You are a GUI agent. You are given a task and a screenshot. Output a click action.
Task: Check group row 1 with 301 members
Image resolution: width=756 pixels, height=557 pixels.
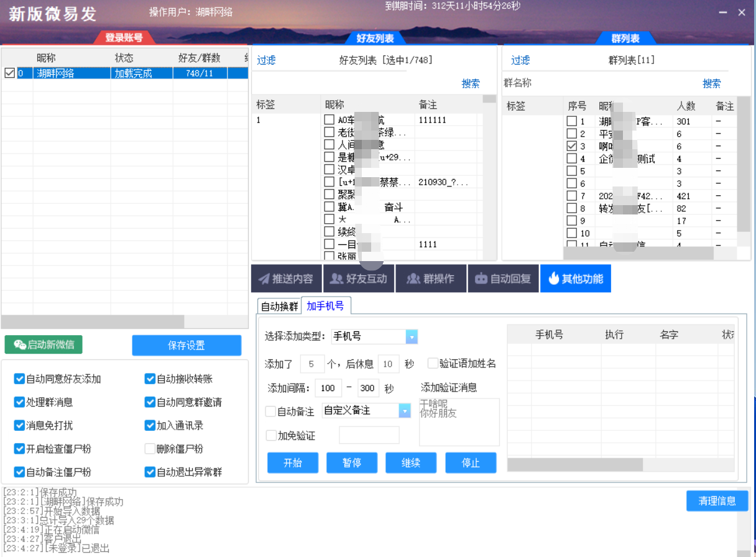pos(572,121)
